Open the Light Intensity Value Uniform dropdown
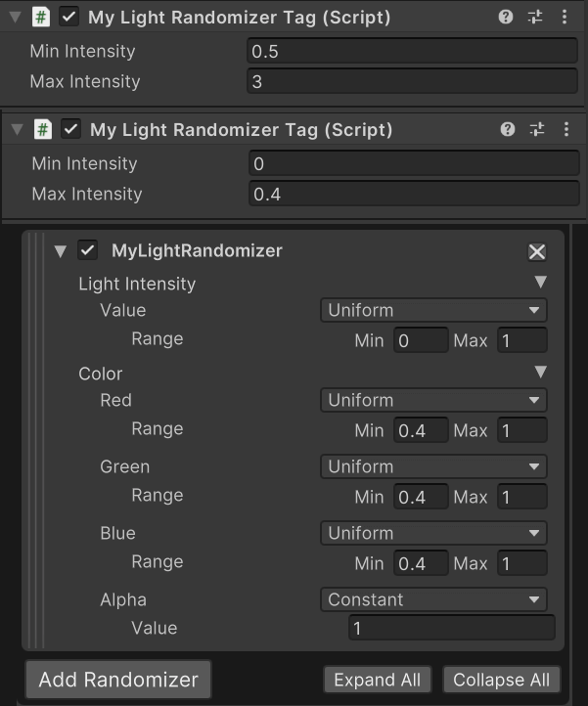588x706 pixels. pyautogui.click(x=433, y=310)
